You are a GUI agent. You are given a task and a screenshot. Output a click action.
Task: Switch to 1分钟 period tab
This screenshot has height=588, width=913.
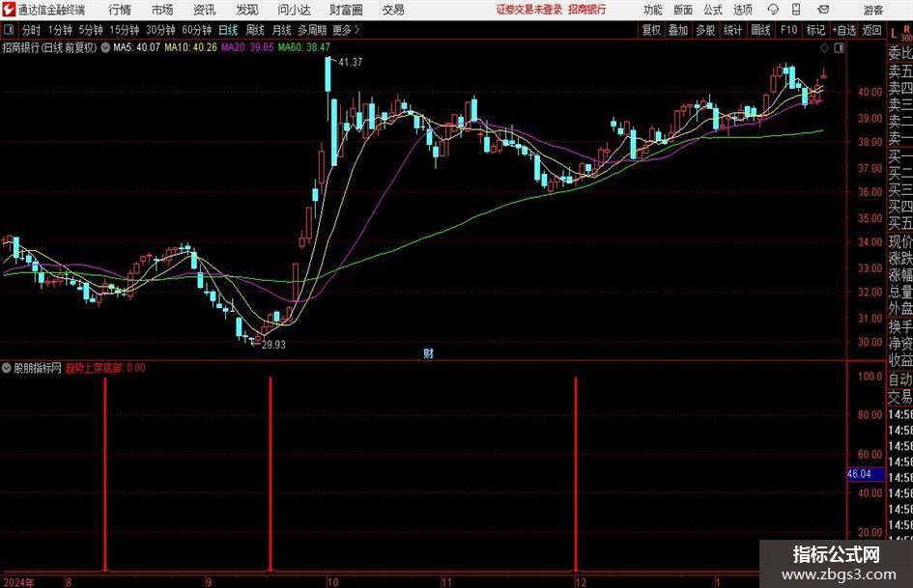tap(60, 30)
